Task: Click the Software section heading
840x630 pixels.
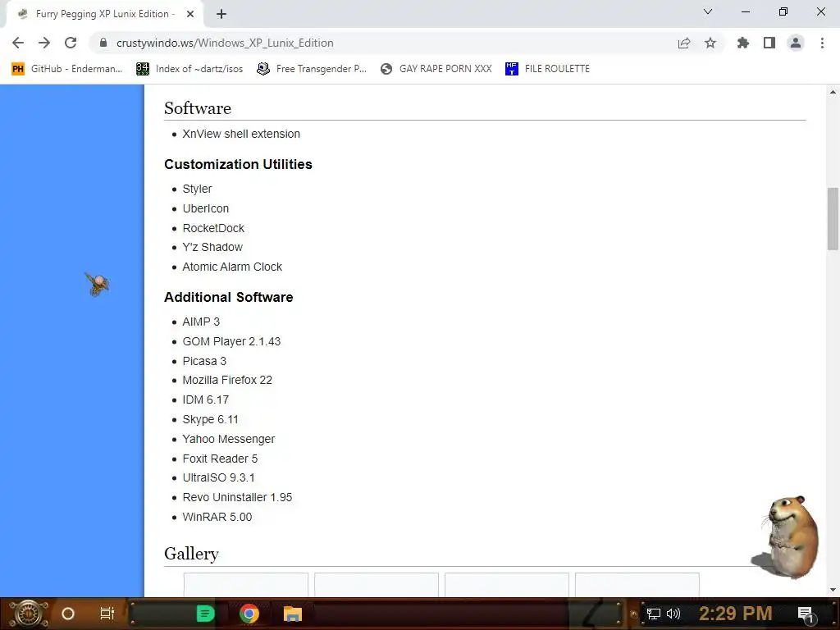Action: [198, 108]
